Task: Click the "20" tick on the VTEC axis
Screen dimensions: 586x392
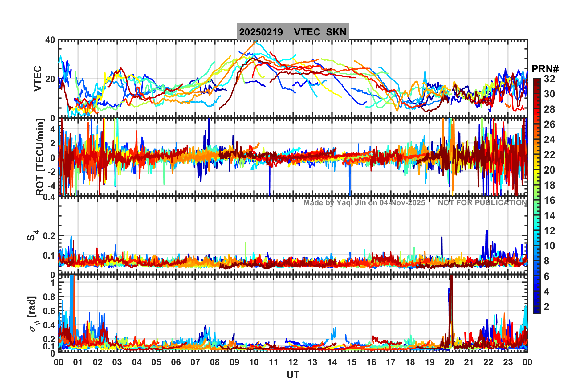Action: tap(50, 79)
